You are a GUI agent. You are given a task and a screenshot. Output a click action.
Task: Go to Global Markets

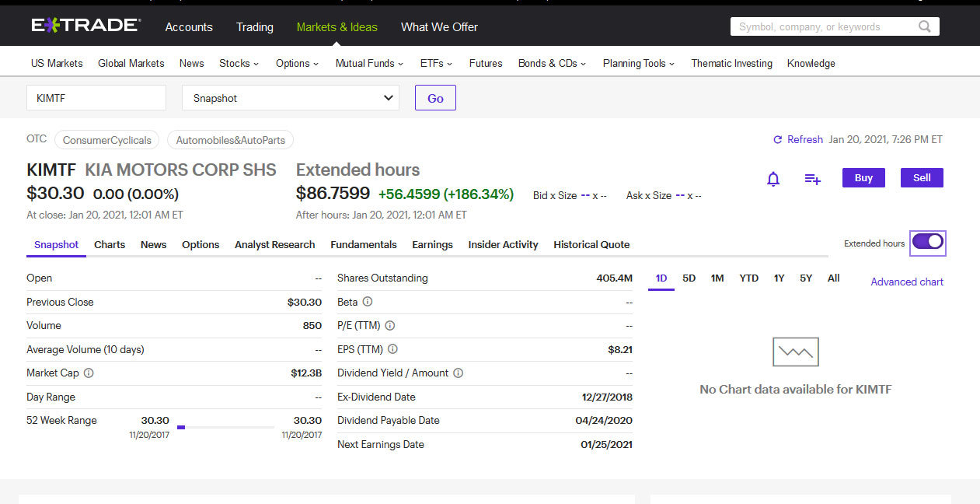[x=131, y=64]
